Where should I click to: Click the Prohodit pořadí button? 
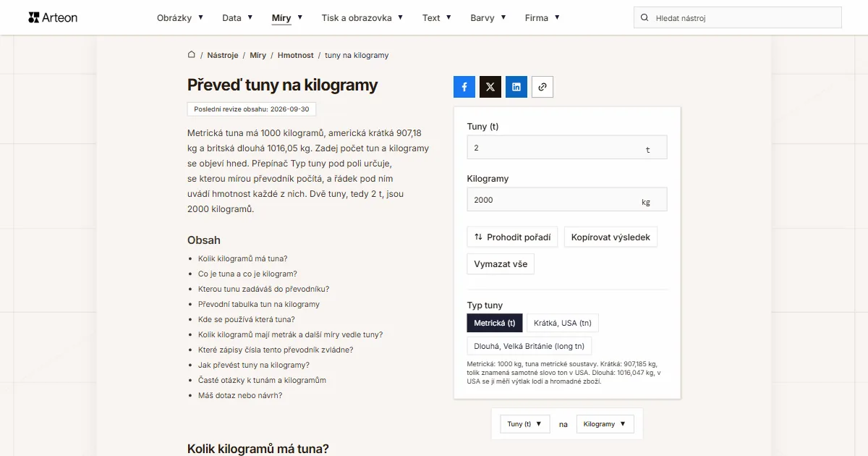[x=512, y=237]
